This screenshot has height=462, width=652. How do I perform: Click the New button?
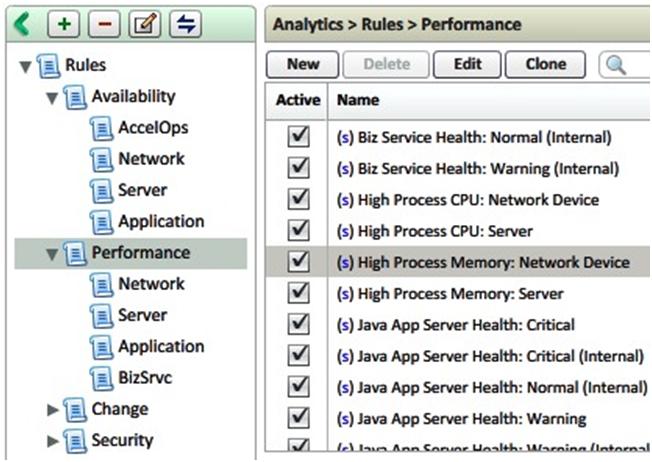(x=303, y=65)
